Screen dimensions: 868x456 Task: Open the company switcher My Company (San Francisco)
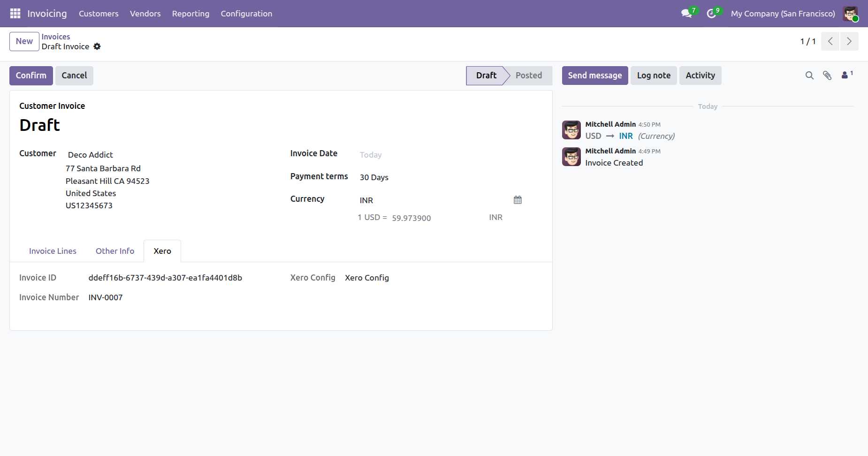click(783, 14)
